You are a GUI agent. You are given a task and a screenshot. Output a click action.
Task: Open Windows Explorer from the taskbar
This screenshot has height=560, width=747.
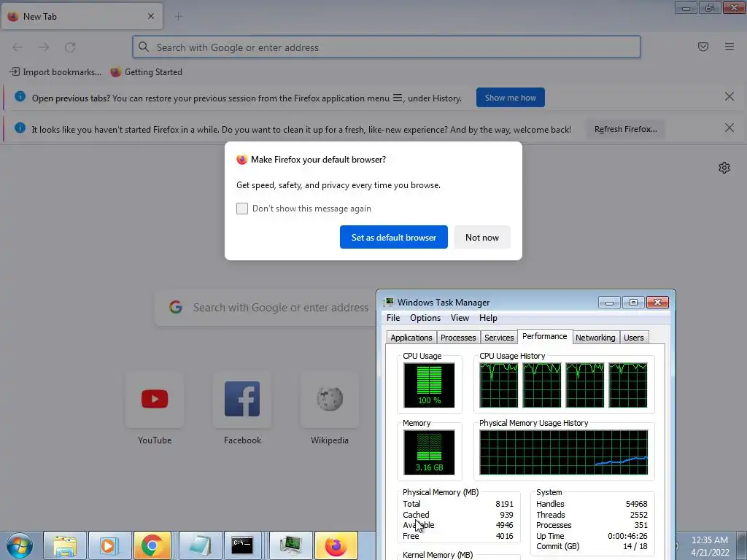65,545
